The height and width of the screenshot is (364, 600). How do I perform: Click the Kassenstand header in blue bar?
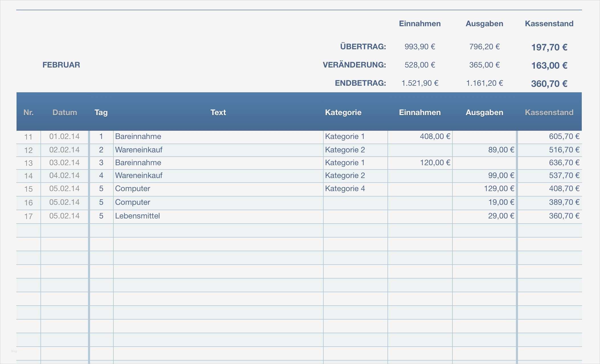coord(549,113)
